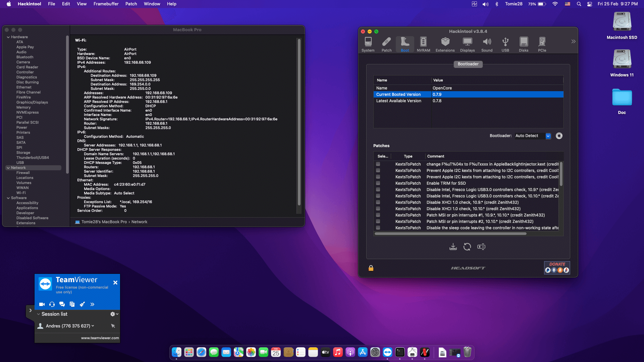Screen dimensions: 644x362
Task: Check 'Patch MSI or pin interrupts #1' patch
Action: pos(378,215)
